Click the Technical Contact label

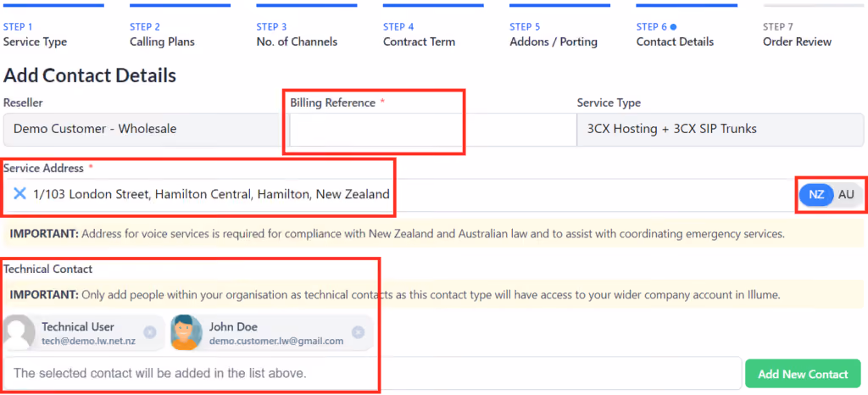(x=47, y=270)
